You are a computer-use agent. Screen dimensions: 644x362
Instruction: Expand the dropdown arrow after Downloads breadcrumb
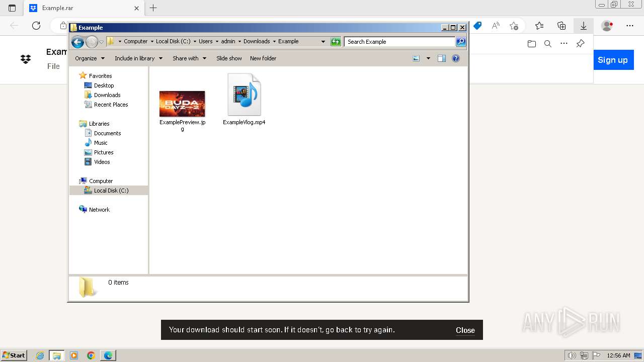tap(274, 42)
